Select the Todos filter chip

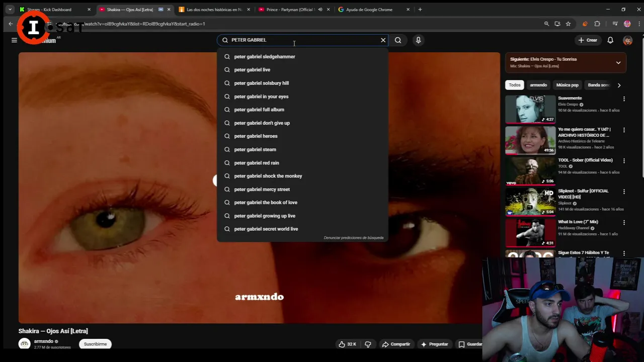click(514, 85)
